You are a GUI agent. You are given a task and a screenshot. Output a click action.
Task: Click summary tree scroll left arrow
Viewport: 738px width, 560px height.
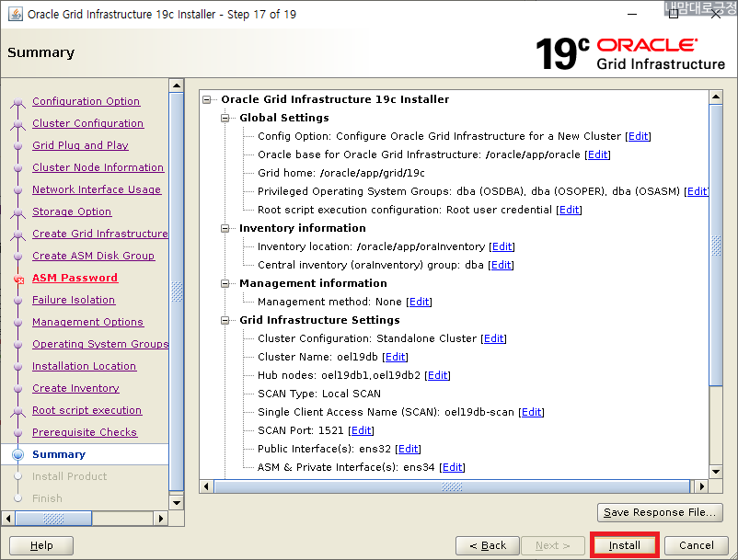206,486
